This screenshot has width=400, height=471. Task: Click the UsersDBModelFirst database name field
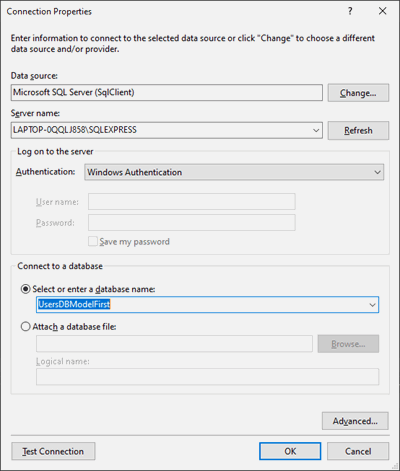point(201,305)
